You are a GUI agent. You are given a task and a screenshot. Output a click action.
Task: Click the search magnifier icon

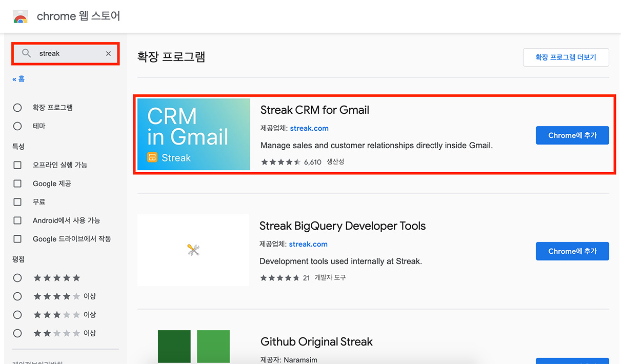coord(27,53)
